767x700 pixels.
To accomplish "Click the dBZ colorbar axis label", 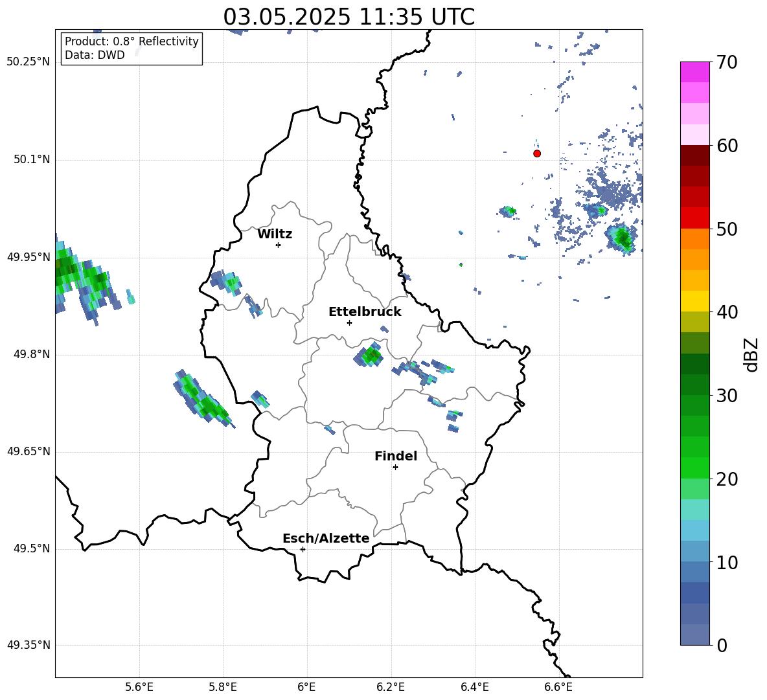I will 751,354.
